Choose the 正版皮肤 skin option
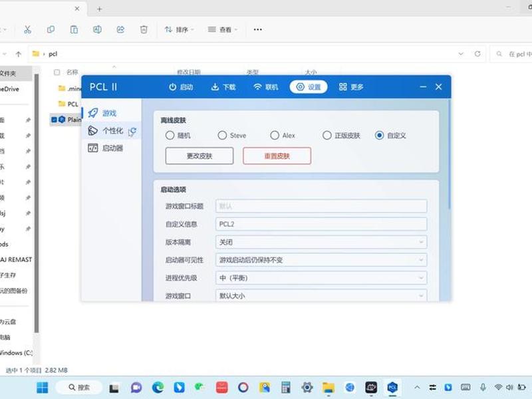The height and width of the screenshot is (399, 532). 341,136
